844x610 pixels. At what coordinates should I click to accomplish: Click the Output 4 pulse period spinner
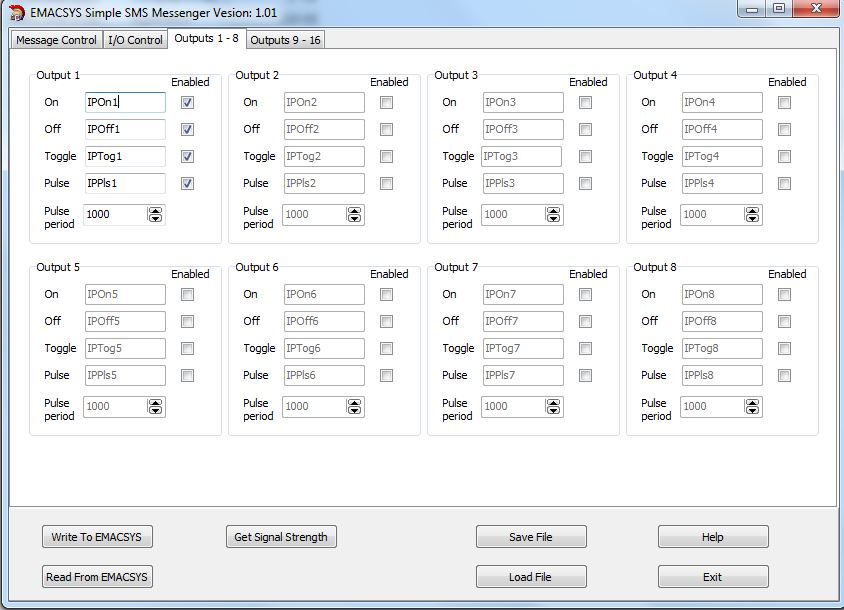tap(752, 214)
